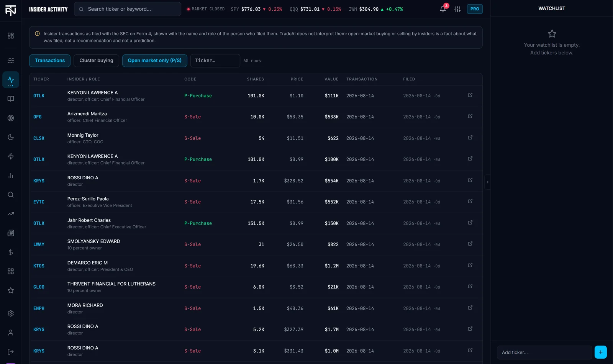Image resolution: width=613 pixels, height=364 pixels.
Task: Click the IWM $304.90 quote
Action: click(375, 9)
